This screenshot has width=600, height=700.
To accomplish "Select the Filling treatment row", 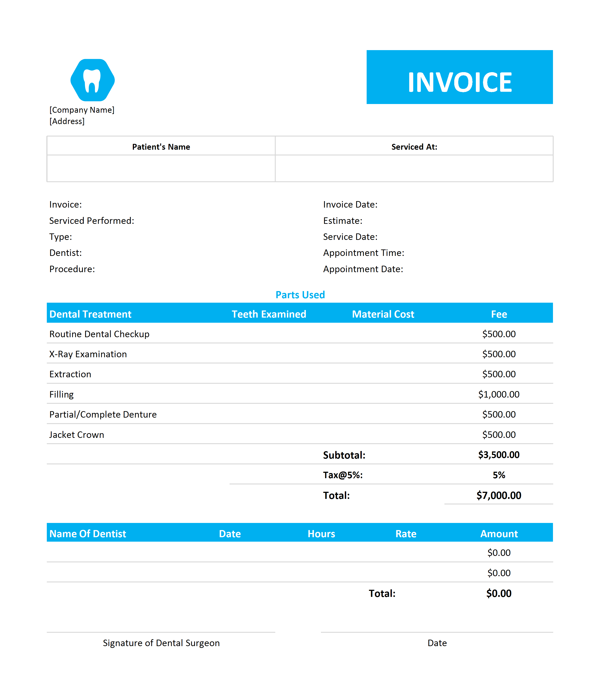I will (x=300, y=394).
